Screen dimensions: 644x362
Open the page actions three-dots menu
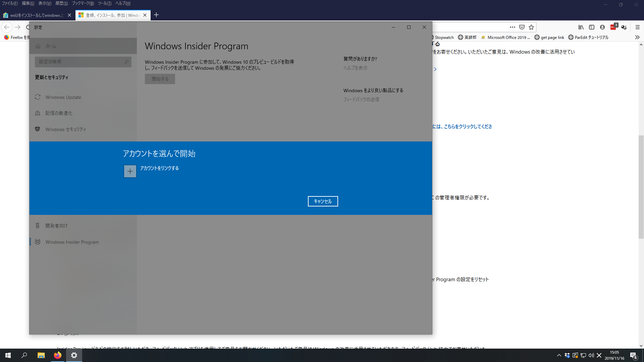coord(512,27)
